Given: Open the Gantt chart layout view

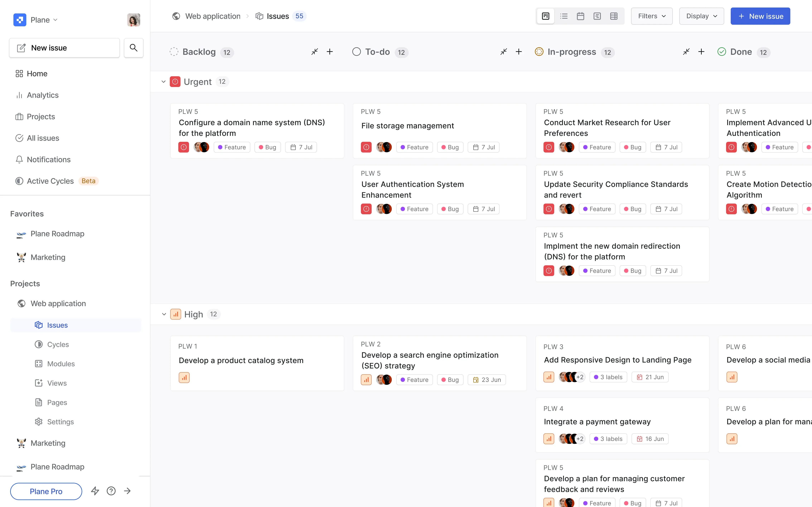Looking at the screenshot, I should point(597,16).
